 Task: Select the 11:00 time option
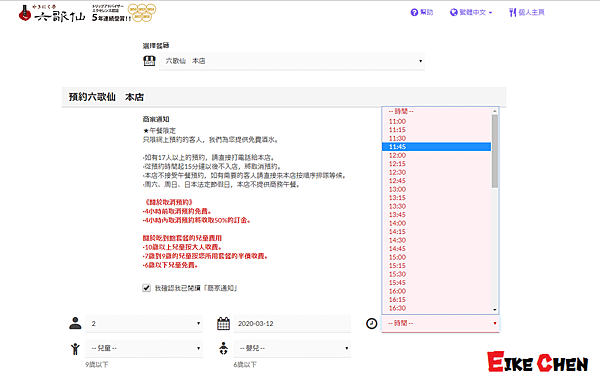click(436, 121)
